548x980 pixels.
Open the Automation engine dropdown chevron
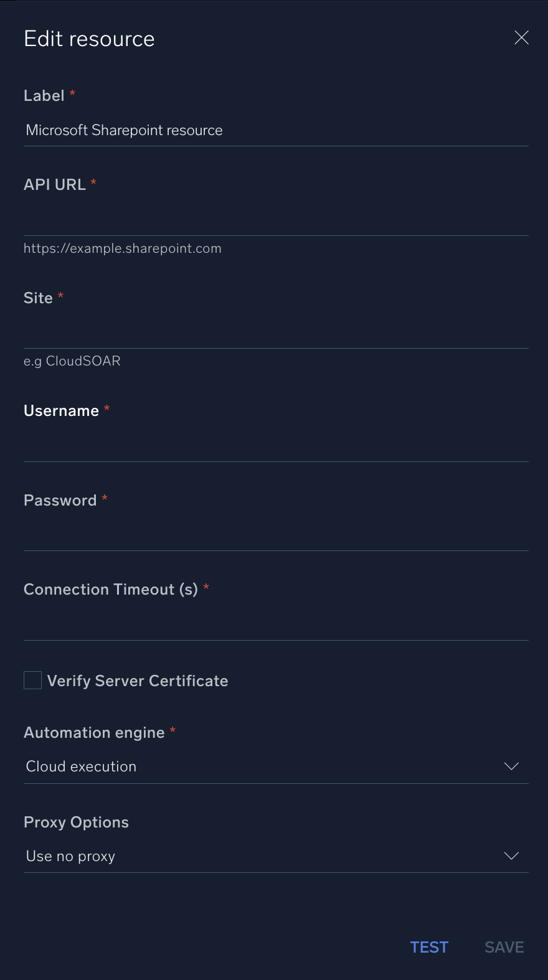[x=511, y=766]
